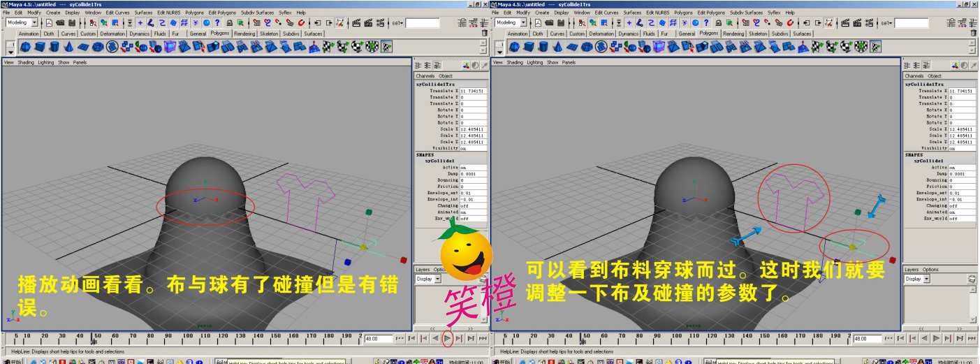Click the New Scene icon in left window
The height and width of the screenshot is (364, 980).
50,22
